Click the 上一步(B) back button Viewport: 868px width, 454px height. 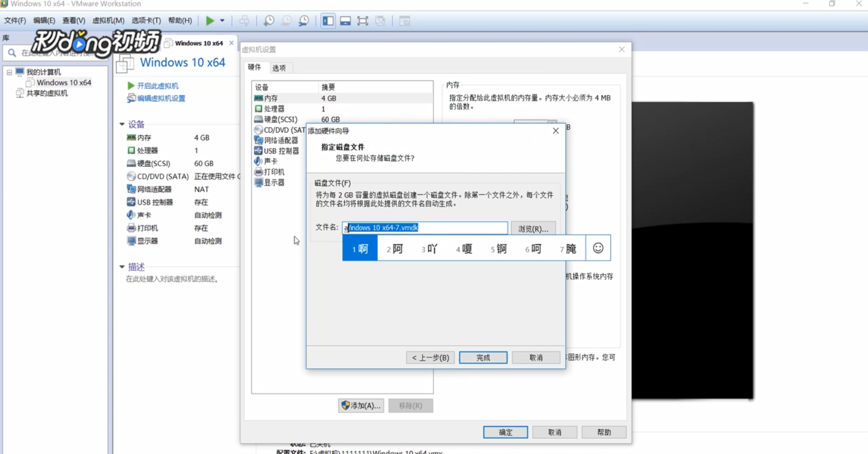[x=430, y=357]
